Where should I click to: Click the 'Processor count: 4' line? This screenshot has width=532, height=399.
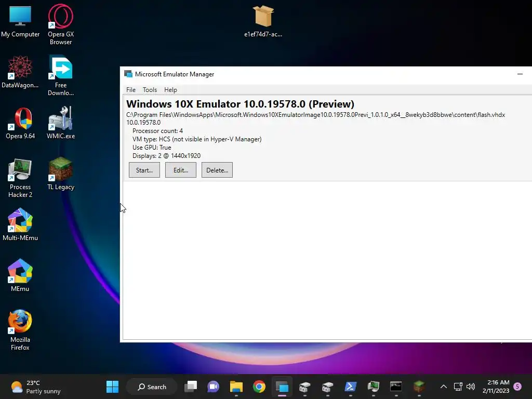pos(157,130)
